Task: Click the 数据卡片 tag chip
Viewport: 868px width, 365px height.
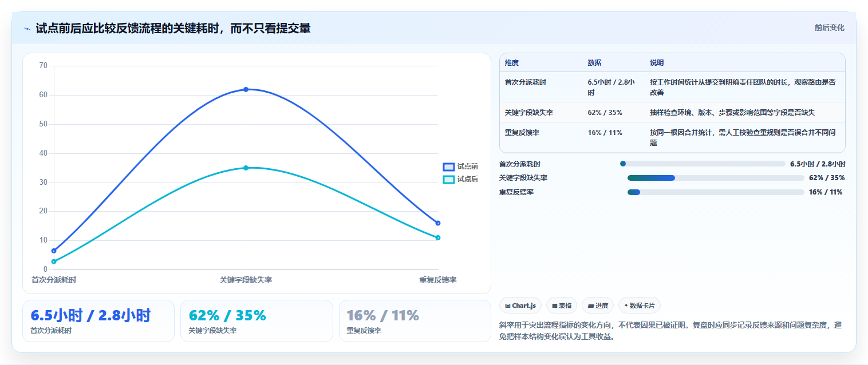Action: [639, 306]
